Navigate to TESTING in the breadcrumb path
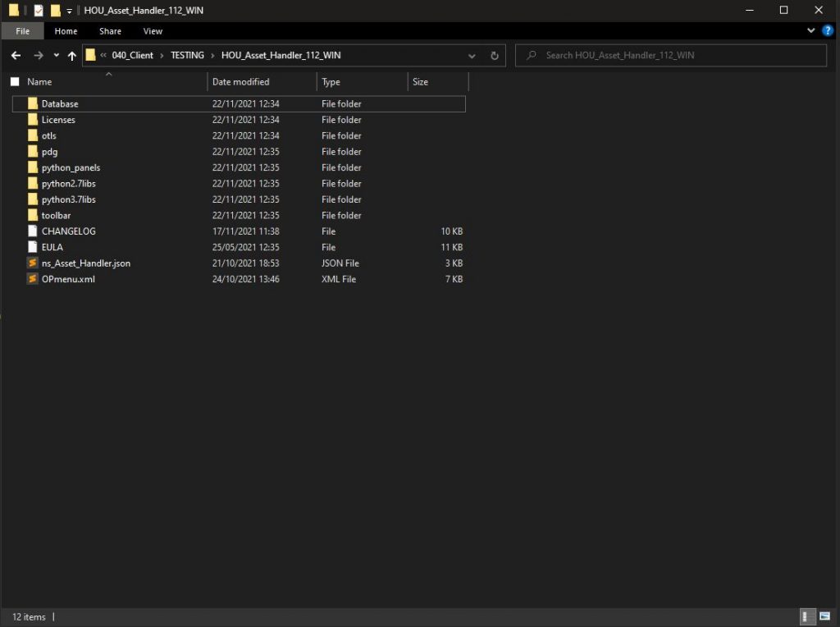This screenshot has height=627, width=840. point(187,56)
